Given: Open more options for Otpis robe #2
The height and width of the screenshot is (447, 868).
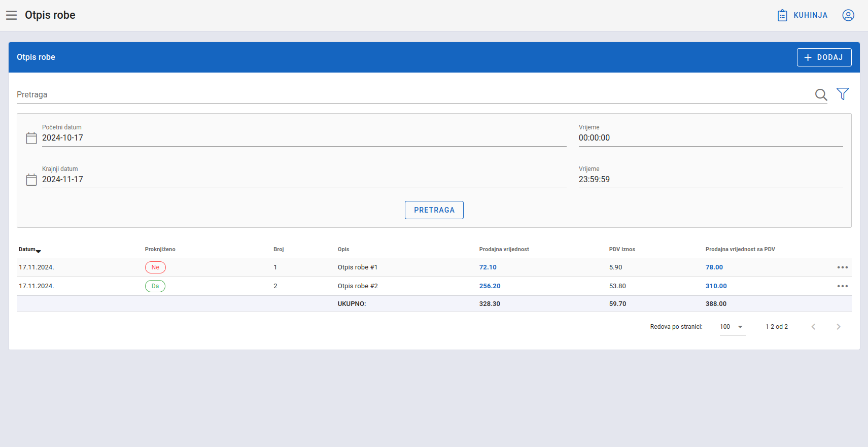Looking at the screenshot, I should (x=843, y=286).
